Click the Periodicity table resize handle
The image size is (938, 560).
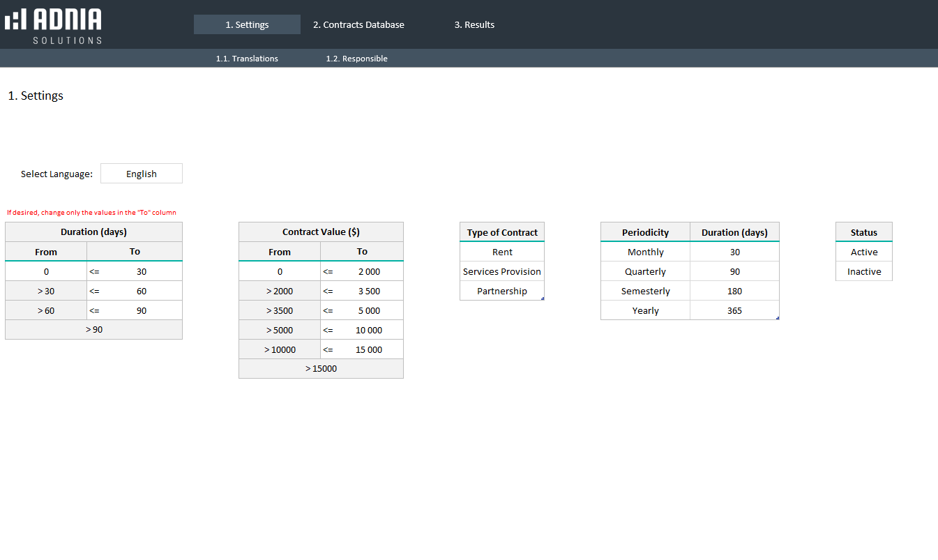(x=777, y=318)
